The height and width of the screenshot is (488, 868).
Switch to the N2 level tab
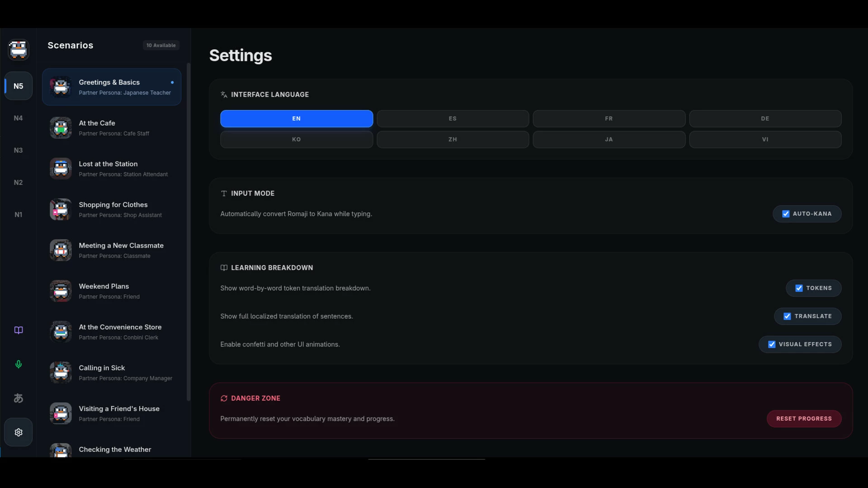(19, 183)
